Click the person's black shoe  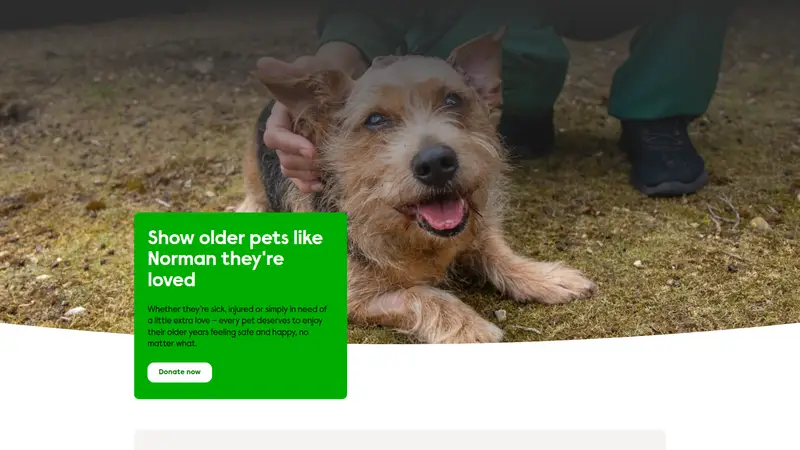tap(663, 156)
